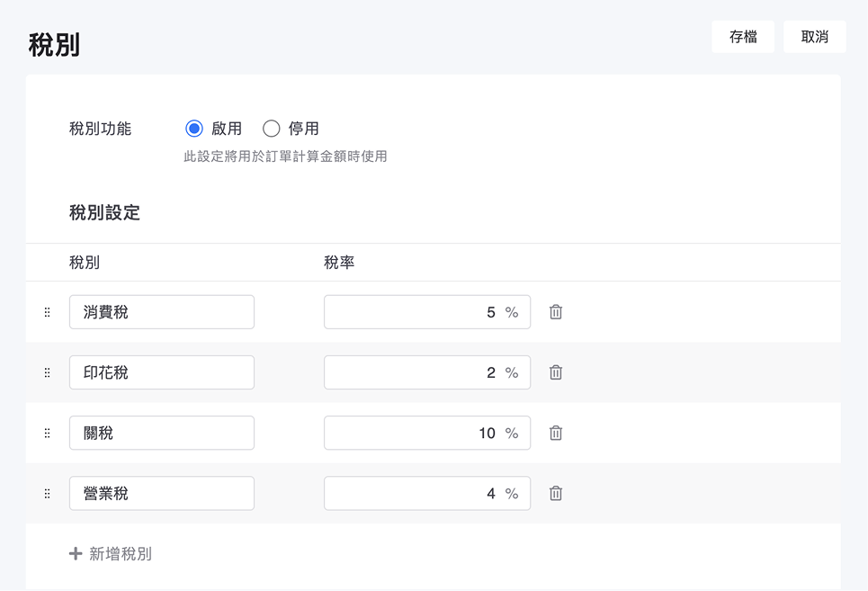Click the 稅率 column header
The image size is (868, 591).
pyautogui.click(x=339, y=263)
